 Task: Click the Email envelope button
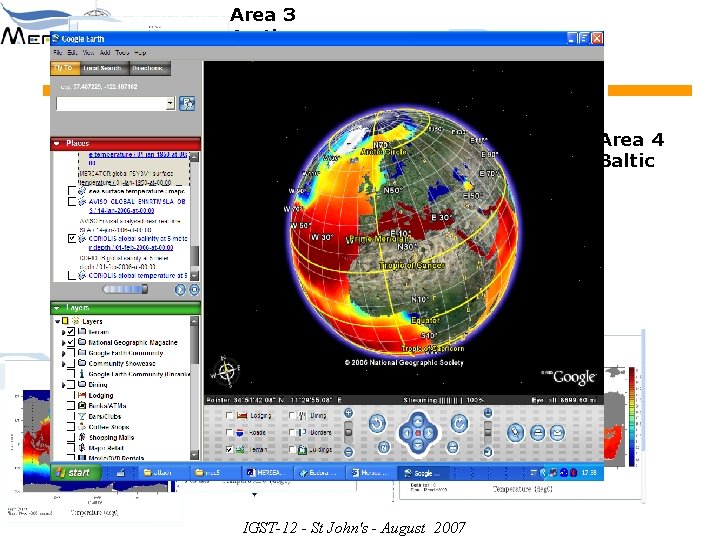557,433
